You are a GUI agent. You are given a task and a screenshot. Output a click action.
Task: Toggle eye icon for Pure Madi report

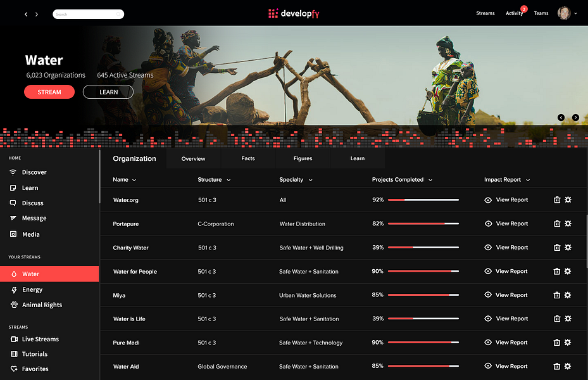(487, 343)
